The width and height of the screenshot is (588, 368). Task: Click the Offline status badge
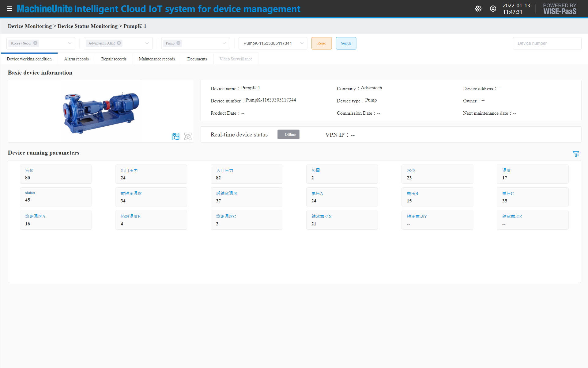coord(288,134)
